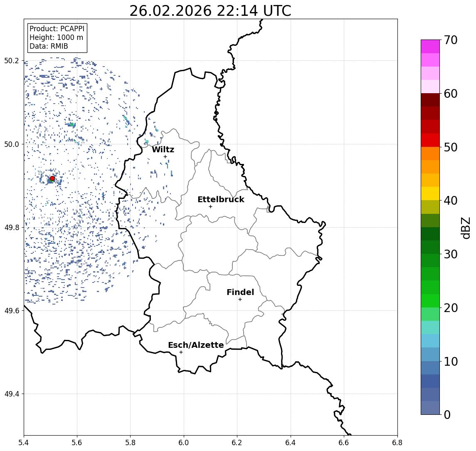476x451 pixels.
Task: Click the magenta 70 dBZ colorbar segment
Action: 430,47
